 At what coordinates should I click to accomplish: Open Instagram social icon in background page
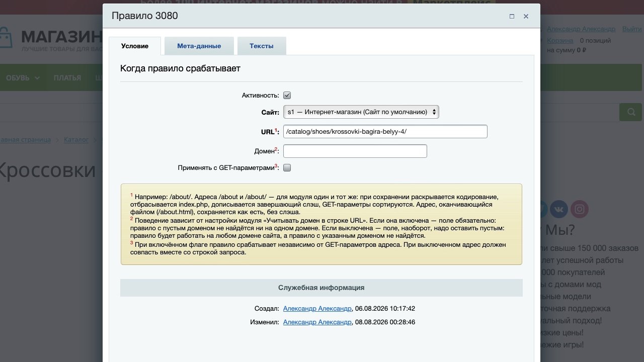click(580, 209)
